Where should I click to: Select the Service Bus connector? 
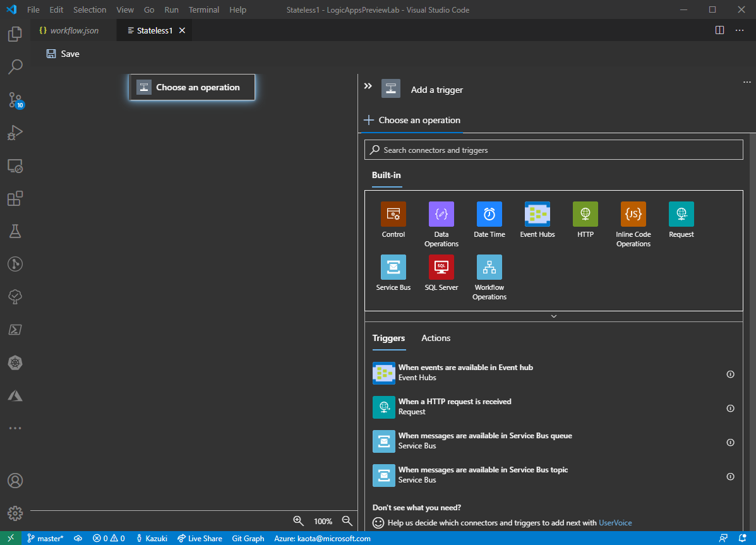393,273
